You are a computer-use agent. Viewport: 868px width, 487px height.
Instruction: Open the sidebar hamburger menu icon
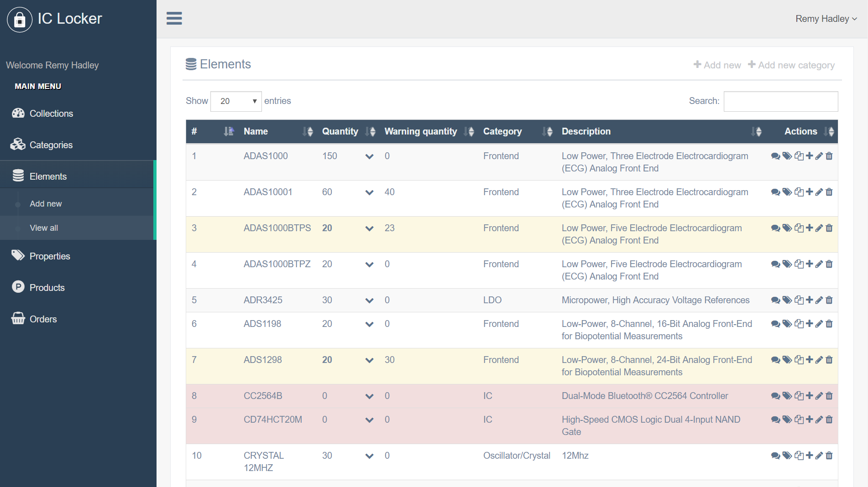click(x=174, y=18)
